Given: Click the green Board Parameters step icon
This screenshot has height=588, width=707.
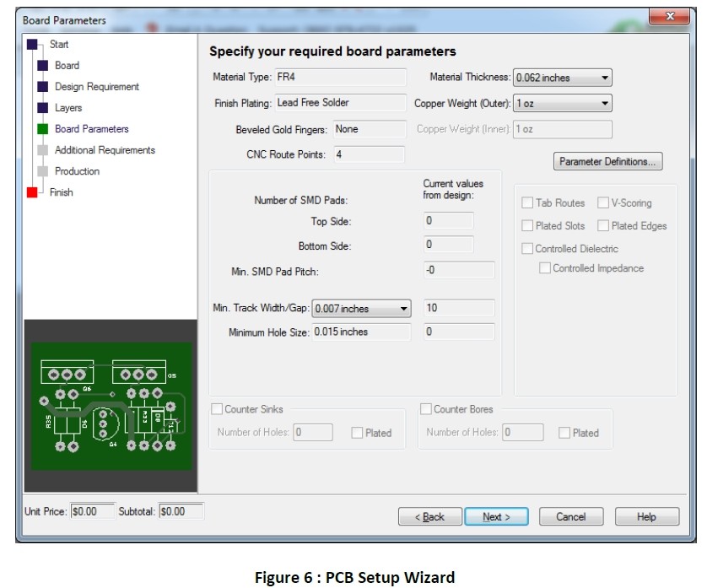Looking at the screenshot, I should point(43,129).
